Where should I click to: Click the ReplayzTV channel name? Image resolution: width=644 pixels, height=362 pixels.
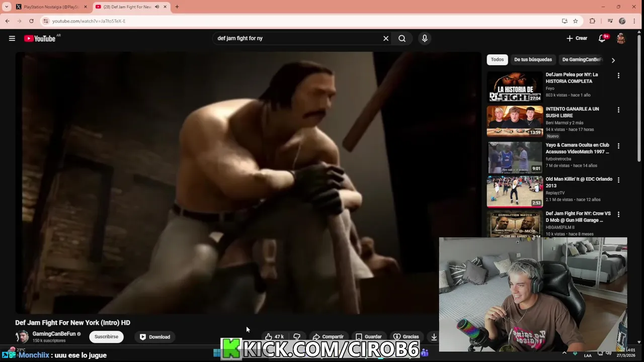(555, 193)
